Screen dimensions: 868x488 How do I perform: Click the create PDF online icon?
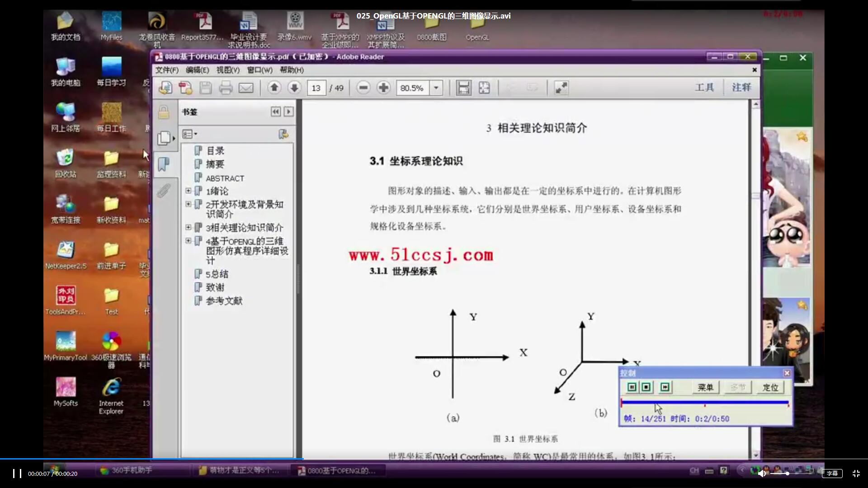[185, 88]
